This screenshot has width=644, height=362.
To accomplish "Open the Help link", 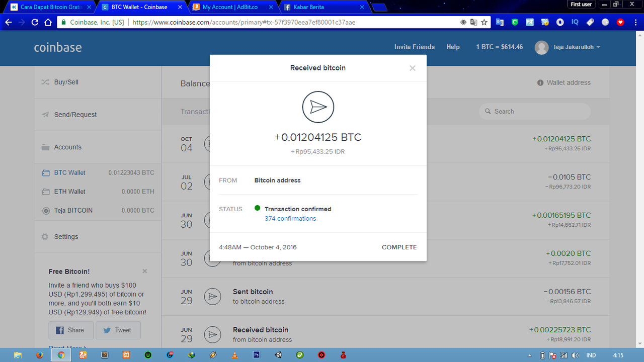I will tap(453, 47).
